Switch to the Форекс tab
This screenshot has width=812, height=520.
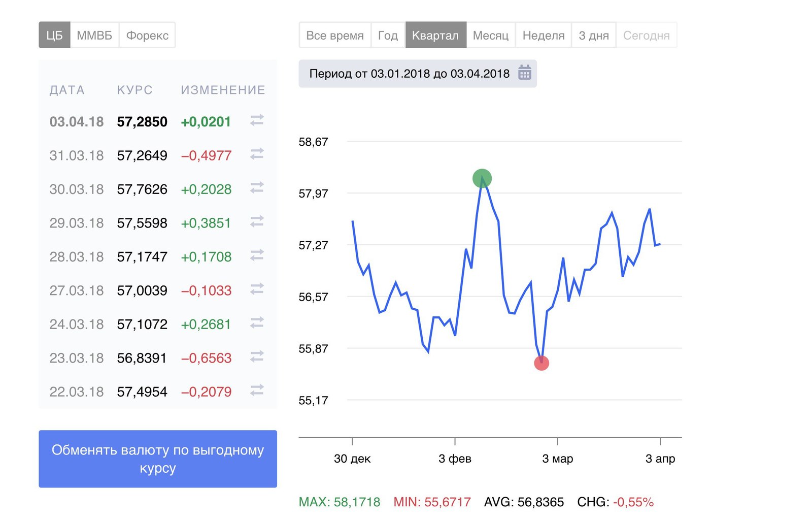(x=147, y=35)
